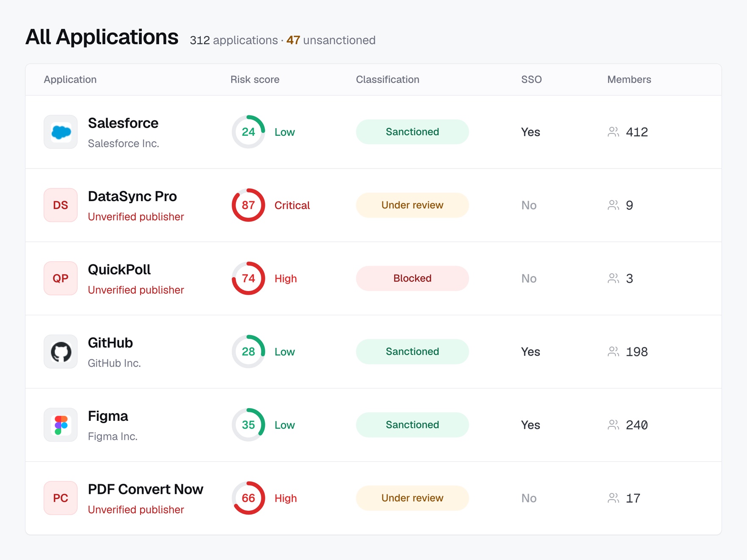The height and width of the screenshot is (560, 747).
Task: Click SSO 'No' in PDF Convert Now row
Action: point(529,498)
